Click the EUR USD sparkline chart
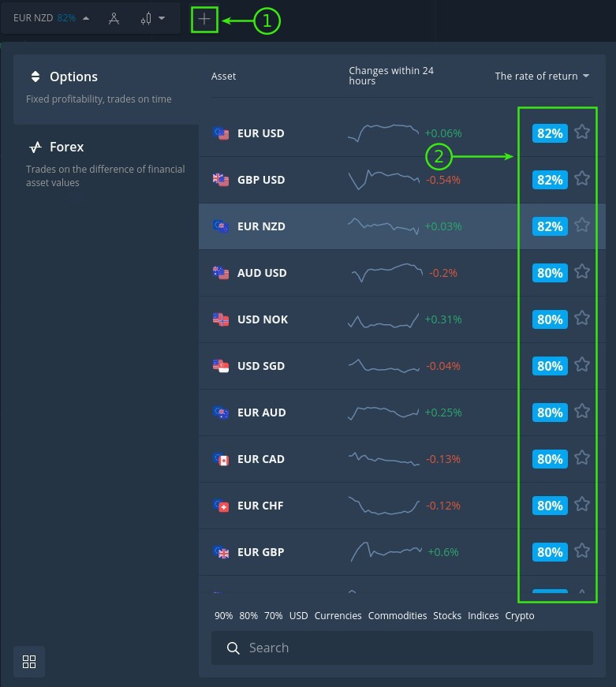 [383, 133]
